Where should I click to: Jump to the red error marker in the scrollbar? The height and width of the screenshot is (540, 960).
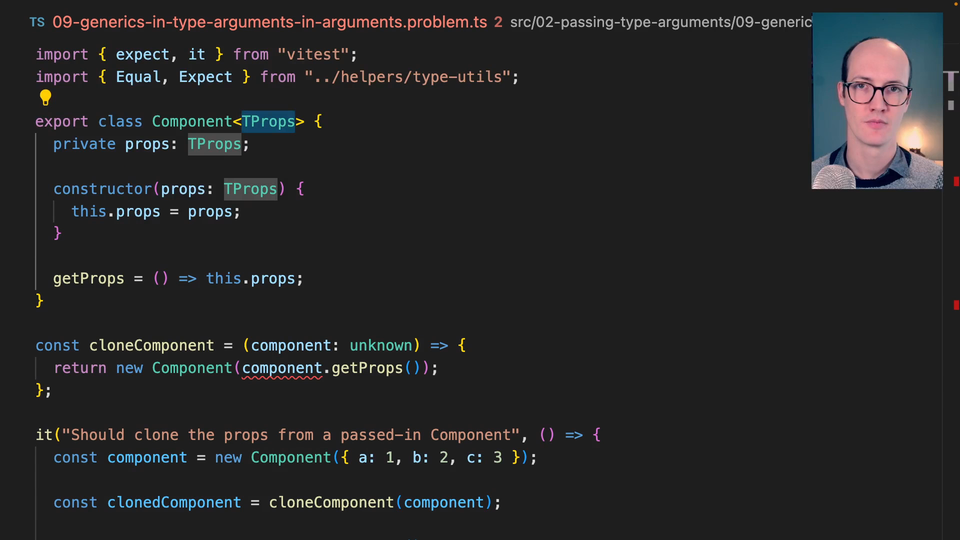point(955,181)
